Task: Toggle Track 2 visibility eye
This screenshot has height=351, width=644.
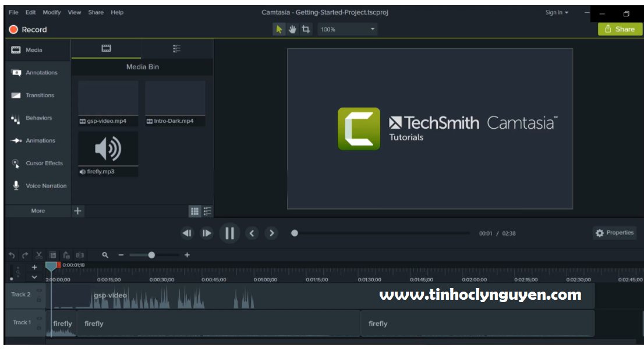Action: [39, 290]
